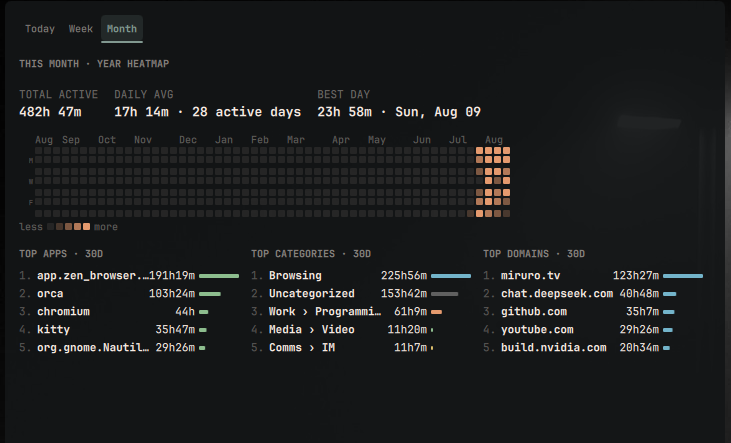Select github.com in Top Domains
The width and height of the screenshot is (731, 443).
click(593, 311)
